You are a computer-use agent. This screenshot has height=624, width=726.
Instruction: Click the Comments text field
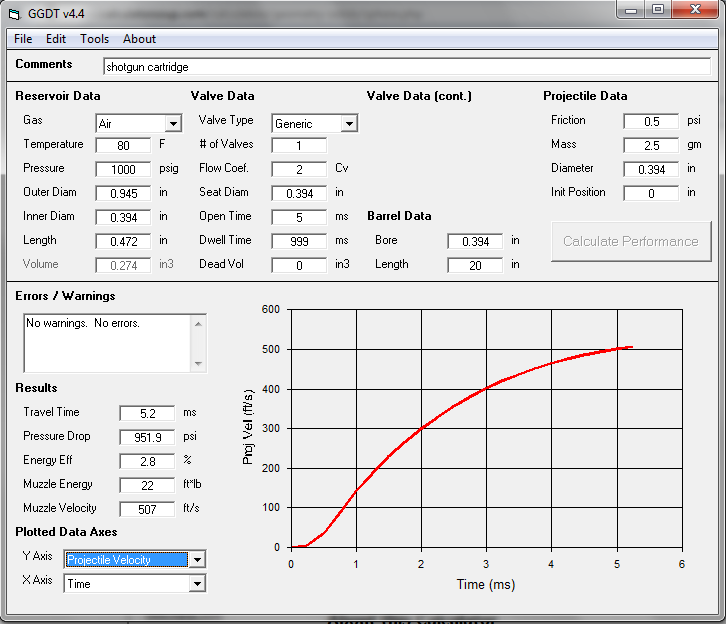click(x=407, y=67)
